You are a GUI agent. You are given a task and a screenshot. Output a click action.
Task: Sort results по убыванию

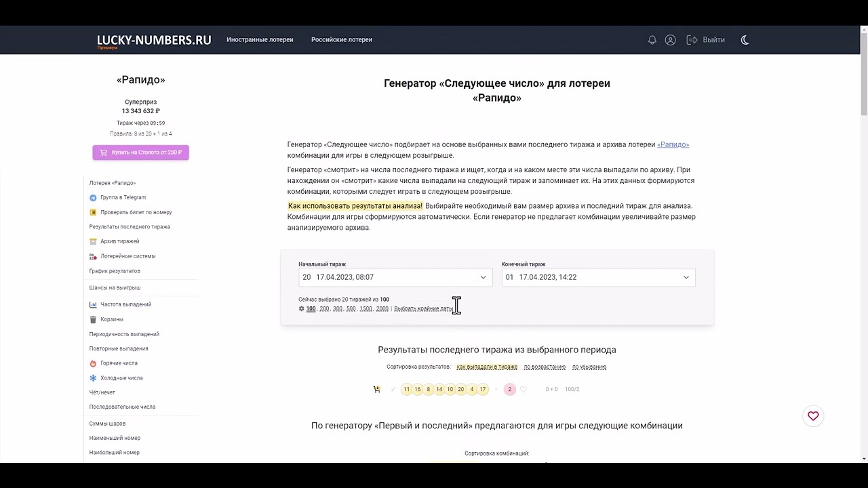(589, 367)
